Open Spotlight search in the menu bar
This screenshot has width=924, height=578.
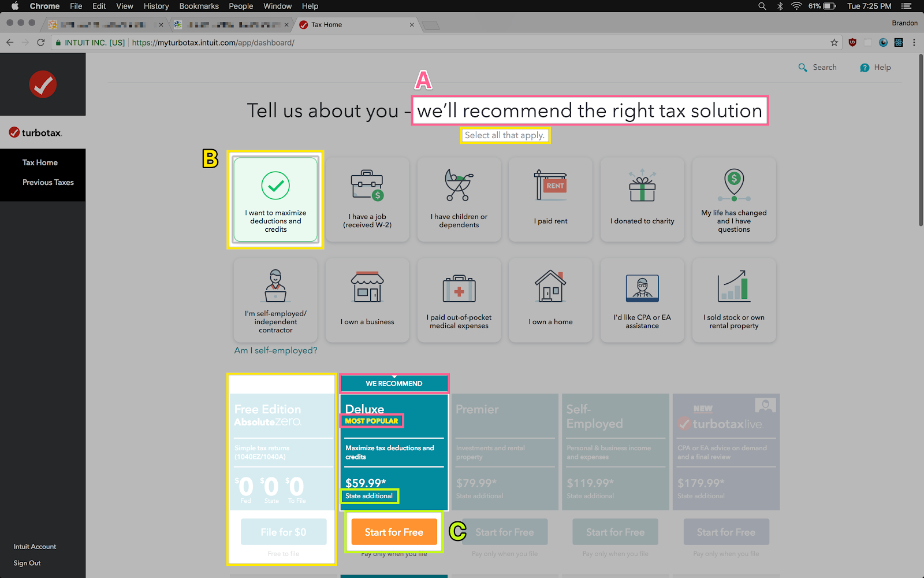(x=762, y=6)
